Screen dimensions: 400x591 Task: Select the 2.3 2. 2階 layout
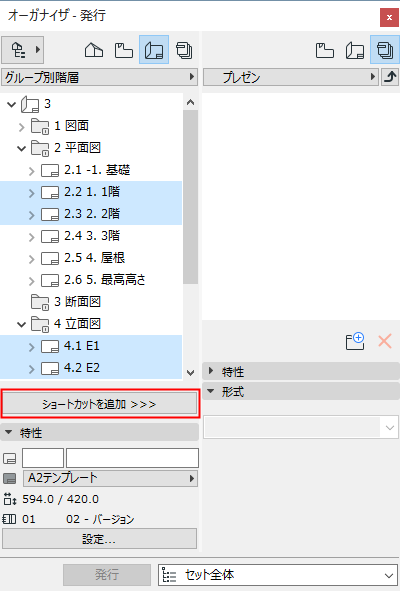(91, 214)
